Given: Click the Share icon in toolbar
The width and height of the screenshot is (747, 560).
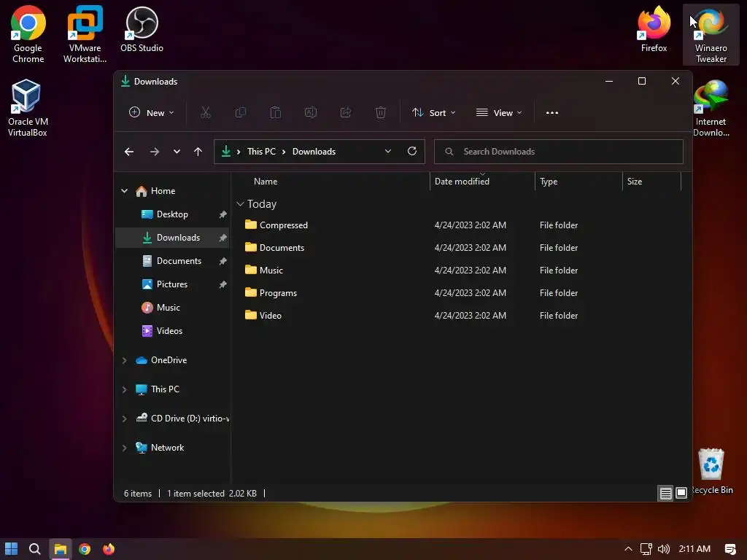Looking at the screenshot, I should coord(346,112).
